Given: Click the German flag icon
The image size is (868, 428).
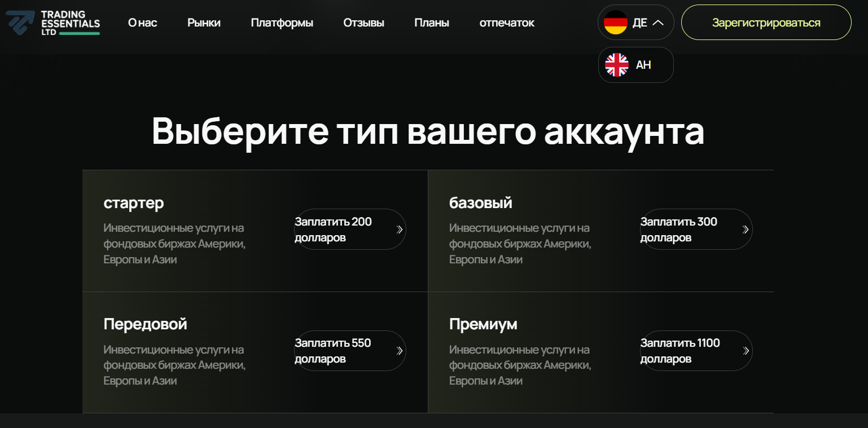Looking at the screenshot, I should click(616, 23).
